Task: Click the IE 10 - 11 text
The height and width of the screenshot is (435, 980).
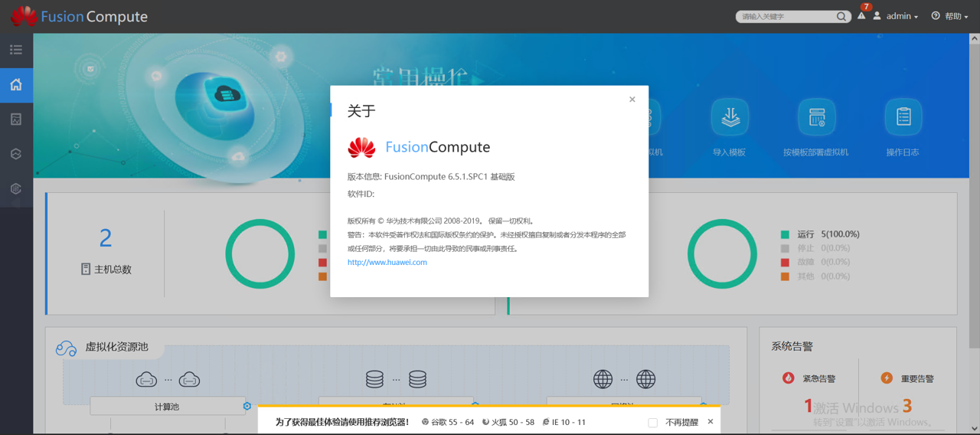Action: (x=569, y=422)
